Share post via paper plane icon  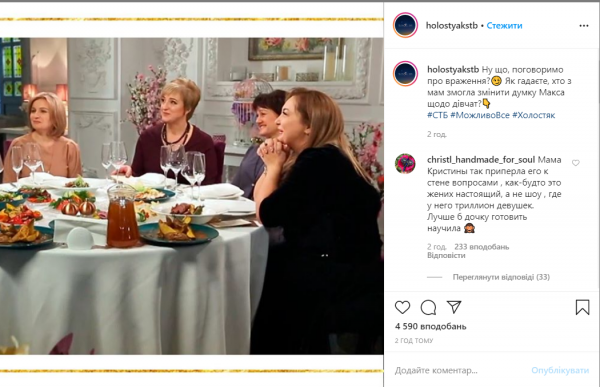pyautogui.click(x=454, y=307)
